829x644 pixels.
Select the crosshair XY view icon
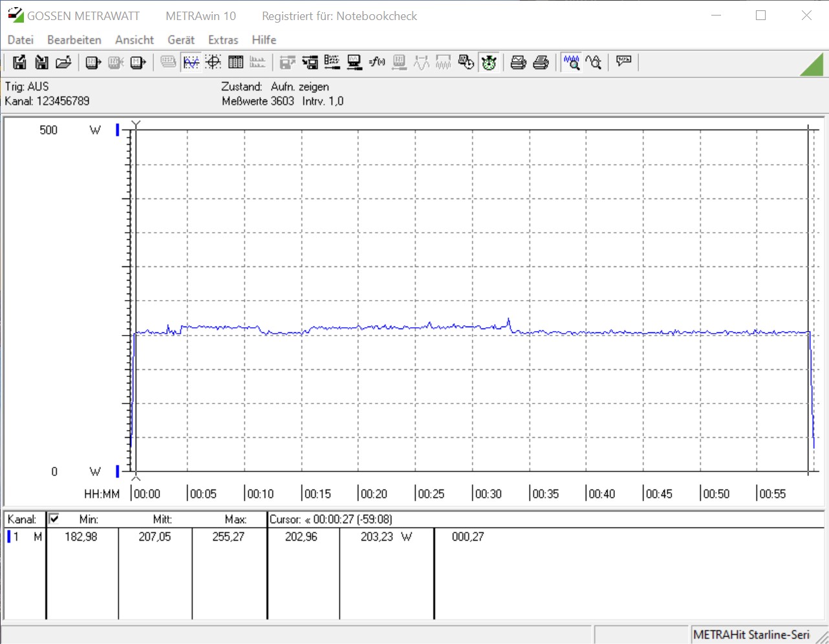213,62
